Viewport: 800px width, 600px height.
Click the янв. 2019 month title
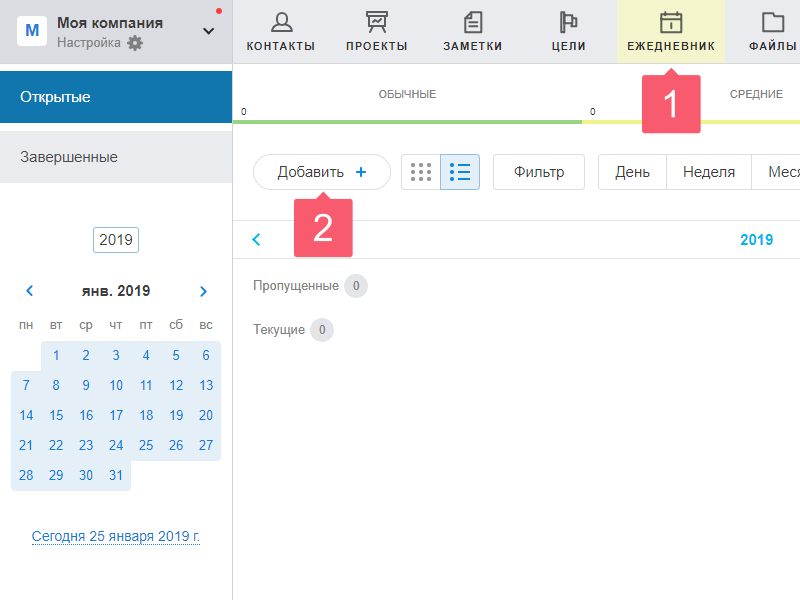116,291
